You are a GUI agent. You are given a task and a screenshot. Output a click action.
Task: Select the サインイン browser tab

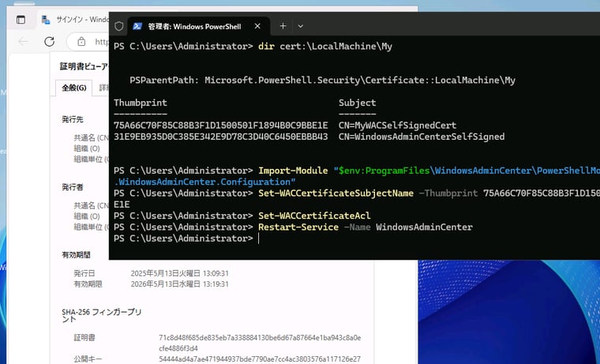75,20
